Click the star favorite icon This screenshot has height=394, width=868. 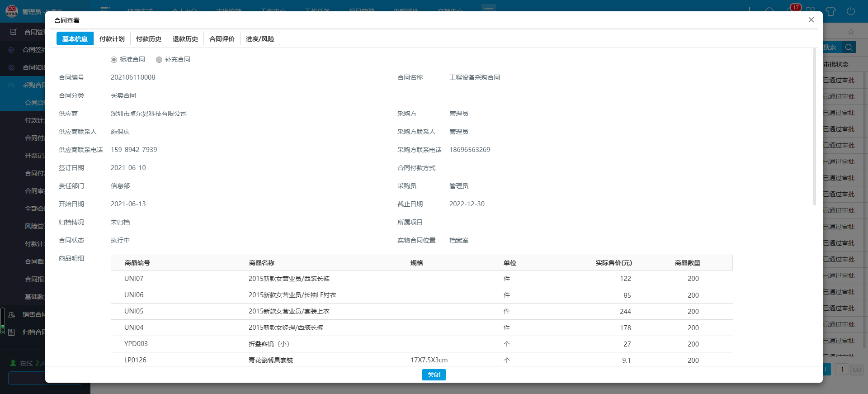coord(851,32)
